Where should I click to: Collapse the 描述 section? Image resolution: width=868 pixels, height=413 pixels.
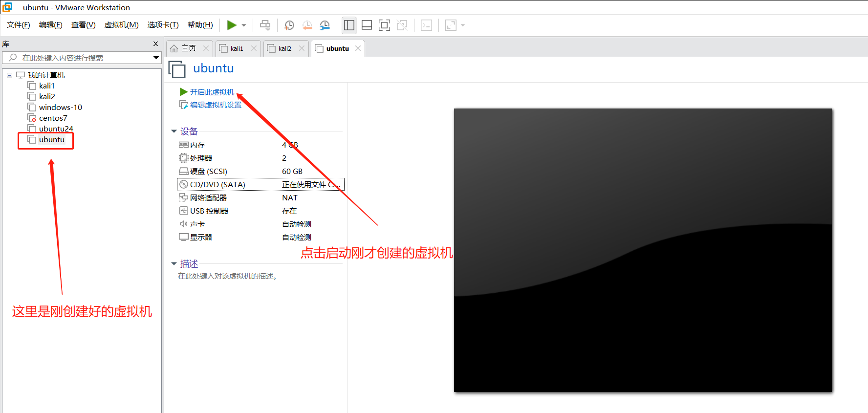(174, 264)
